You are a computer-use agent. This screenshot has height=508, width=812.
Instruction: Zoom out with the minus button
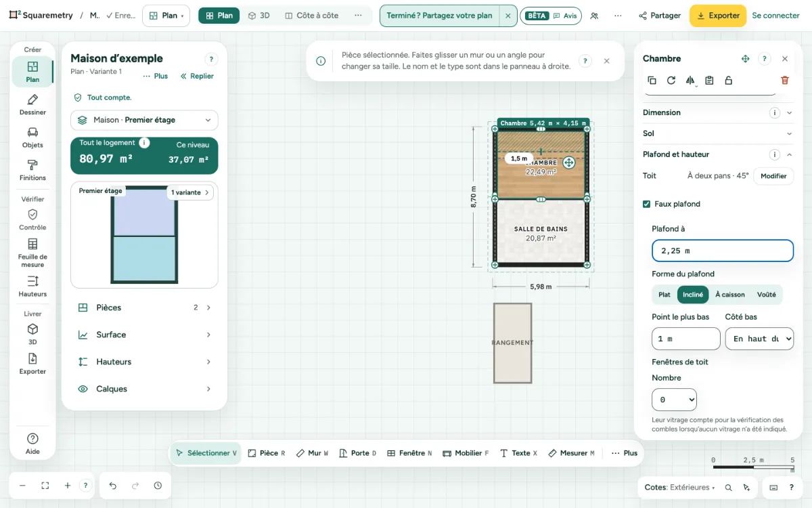[22, 486]
